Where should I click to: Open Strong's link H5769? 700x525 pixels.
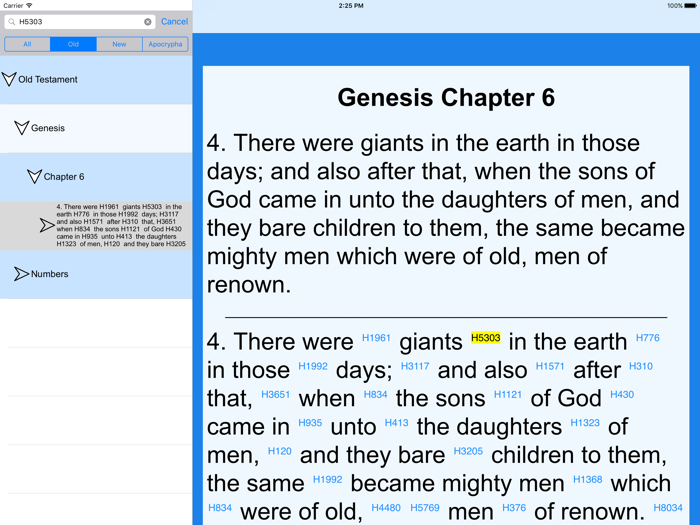tap(425, 508)
